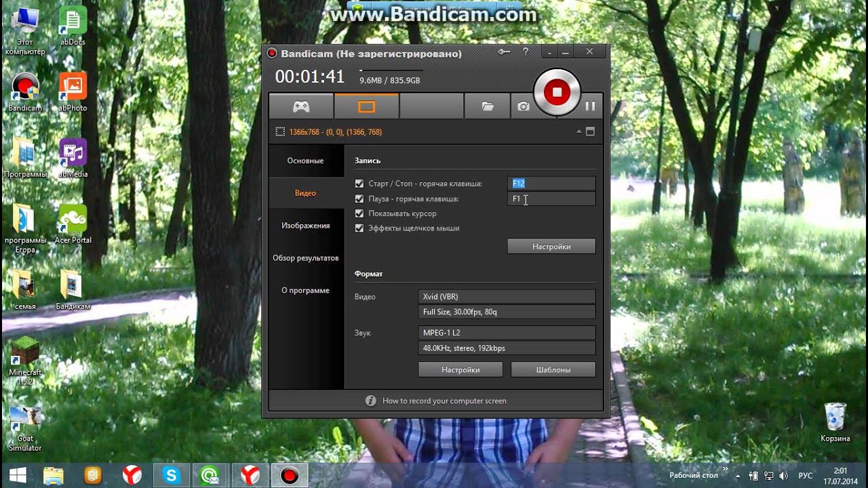Screen dimensions: 868x488
Task: Pause the recording with pause icon
Action: click(590, 106)
